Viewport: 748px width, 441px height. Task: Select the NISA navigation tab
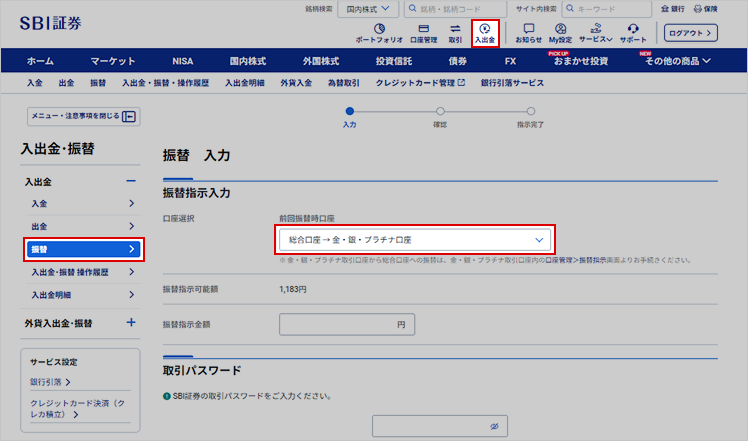pos(182,61)
